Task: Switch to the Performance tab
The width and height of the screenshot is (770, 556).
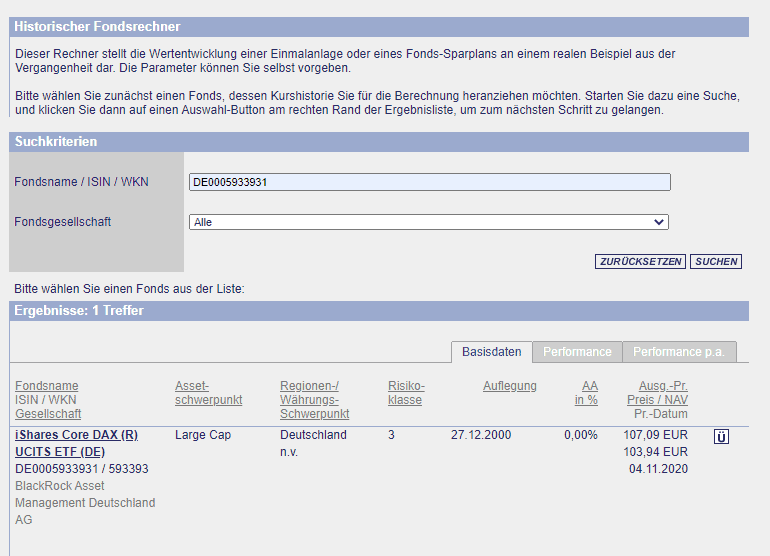Action: click(577, 352)
